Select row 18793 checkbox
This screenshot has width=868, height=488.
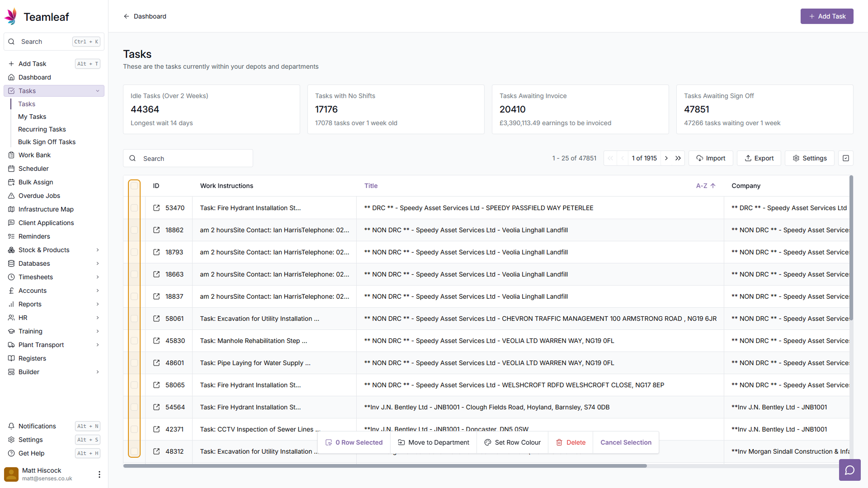pos(134,252)
